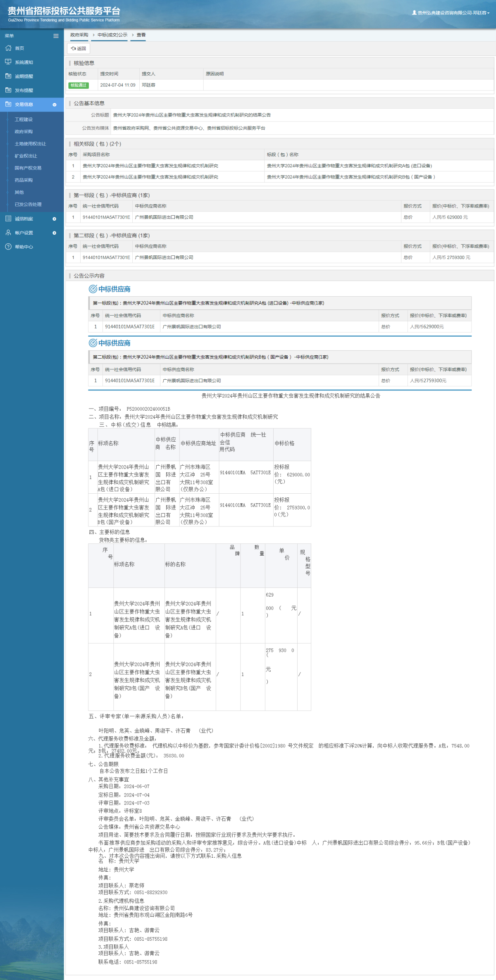
Task: Click 查看 breadcrumb item
Action: [141, 35]
